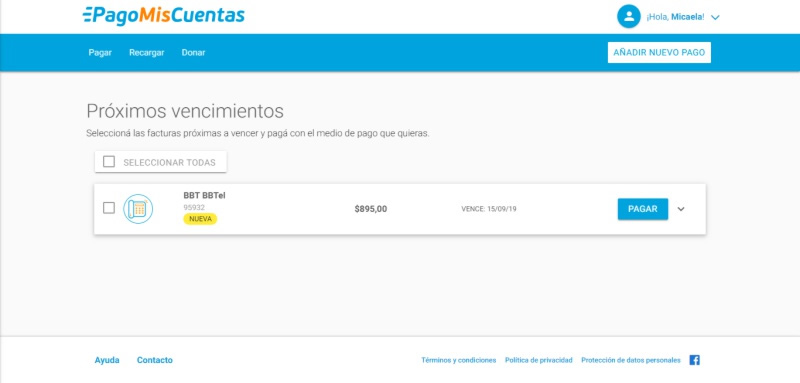Go to the Recargar menu
Viewport: 800px width, 383px height.
(146, 53)
